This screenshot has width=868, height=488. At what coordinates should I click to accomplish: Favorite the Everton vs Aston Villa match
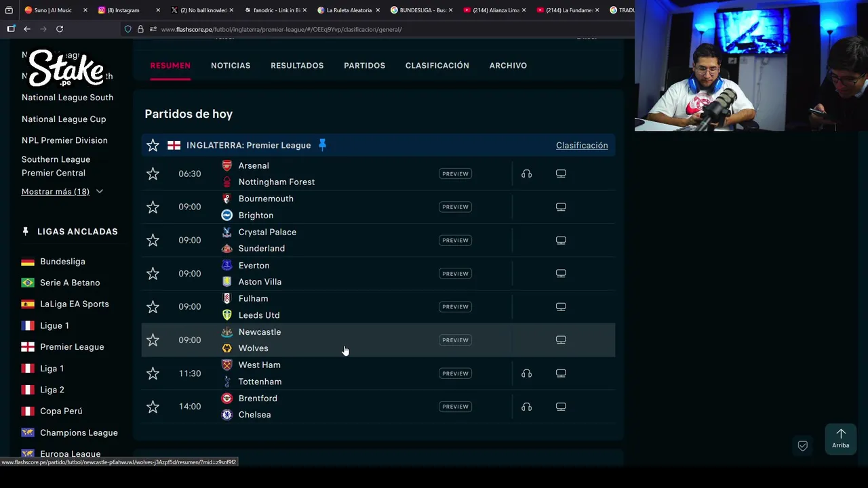pyautogui.click(x=153, y=273)
